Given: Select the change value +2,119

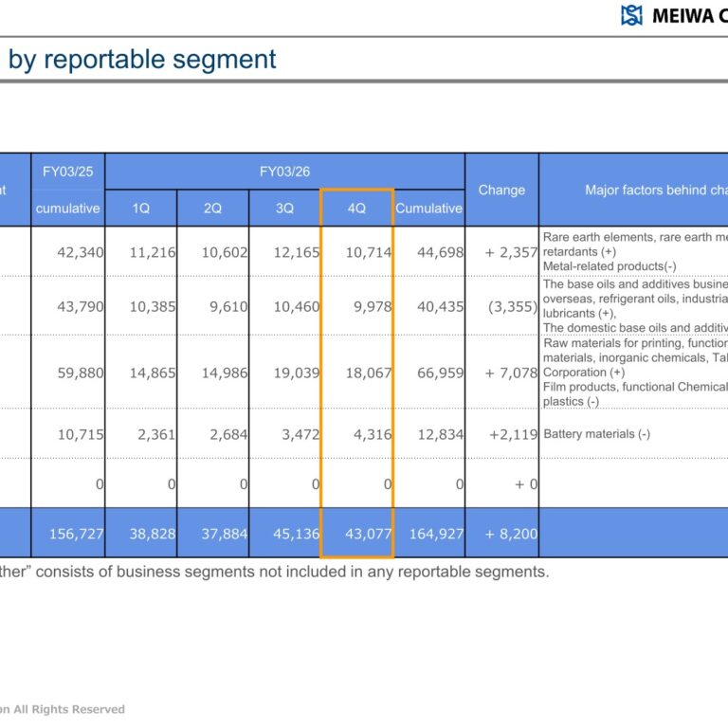Looking at the screenshot, I should 514,434.
